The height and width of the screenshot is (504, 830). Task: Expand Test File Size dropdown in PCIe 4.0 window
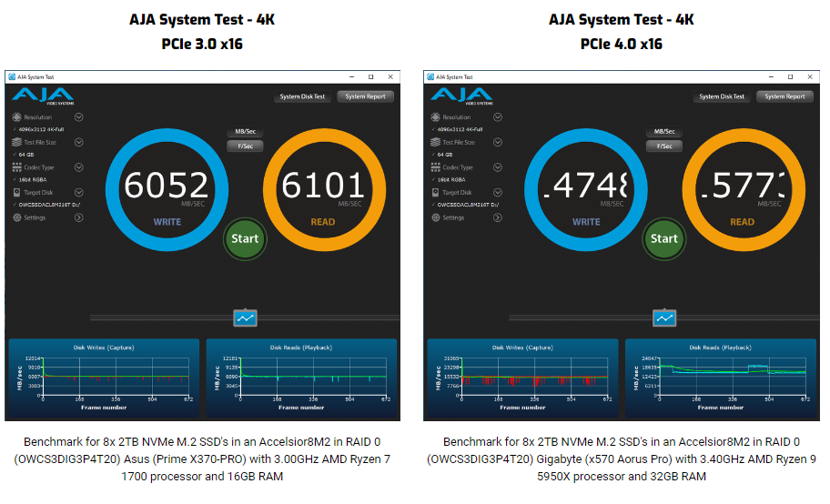(498, 142)
